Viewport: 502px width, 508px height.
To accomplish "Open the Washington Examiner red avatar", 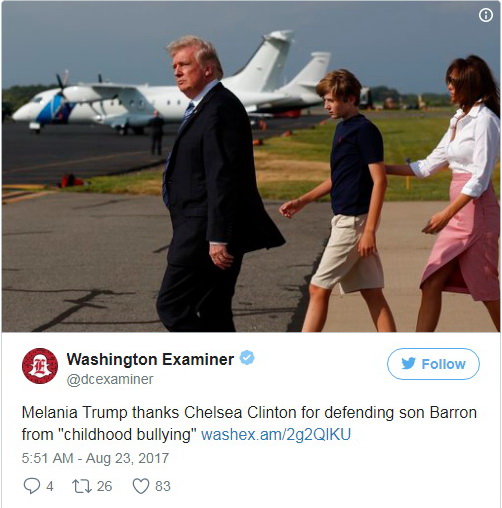I will [40, 366].
